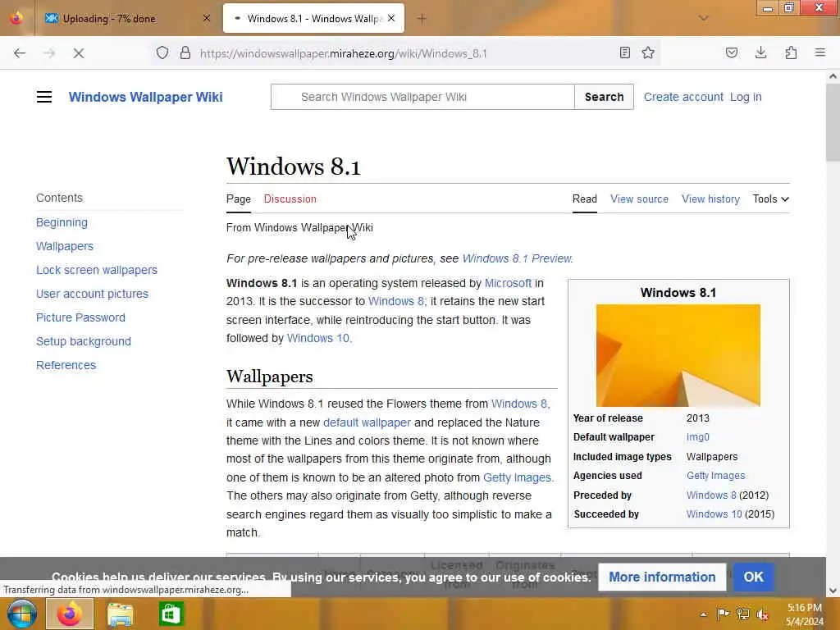
Task: Focus the Search Windows Wallpaper Wiki field
Action: [x=422, y=97]
